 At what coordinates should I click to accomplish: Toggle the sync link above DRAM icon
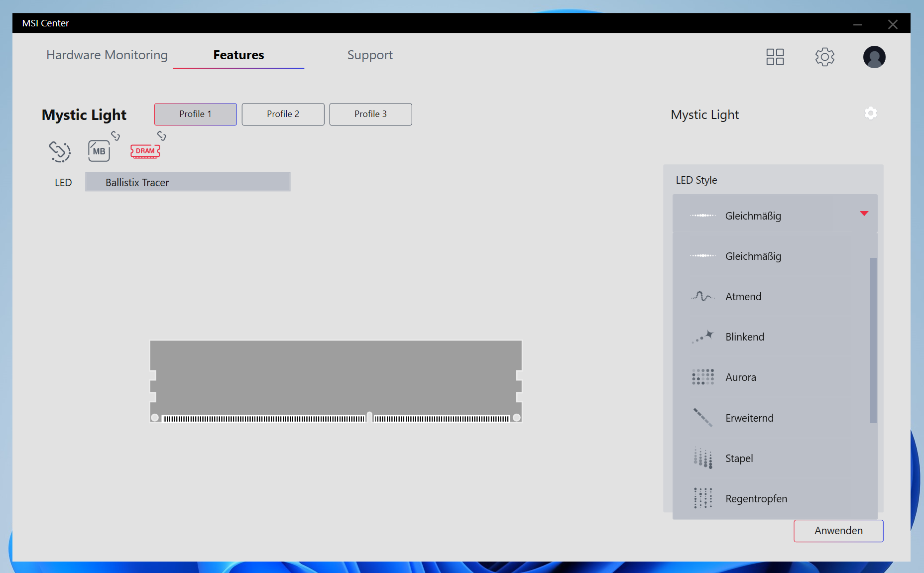(161, 135)
